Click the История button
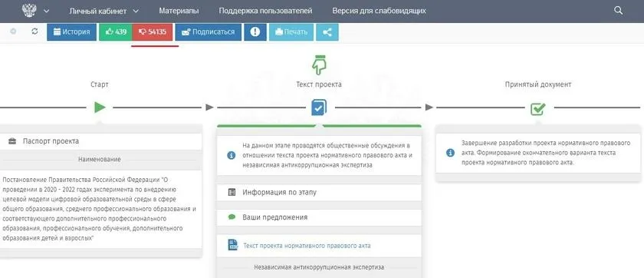This screenshot has height=278, width=644. click(72, 32)
